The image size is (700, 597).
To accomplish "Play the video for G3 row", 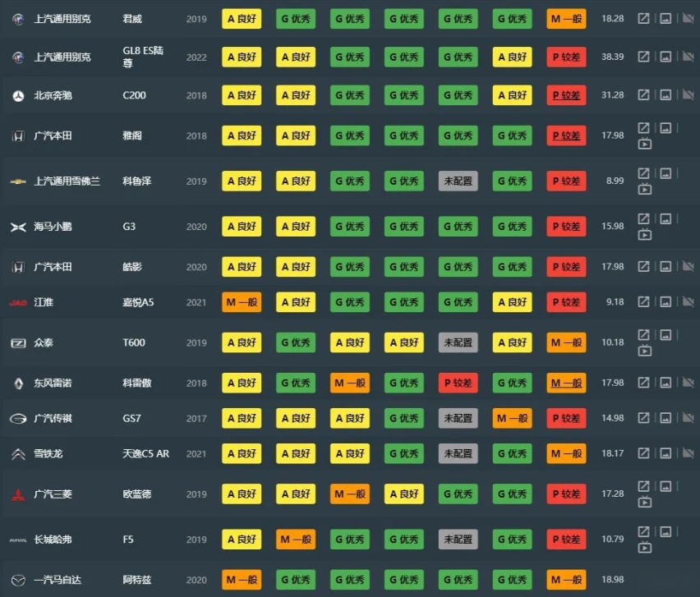I will [645, 234].
